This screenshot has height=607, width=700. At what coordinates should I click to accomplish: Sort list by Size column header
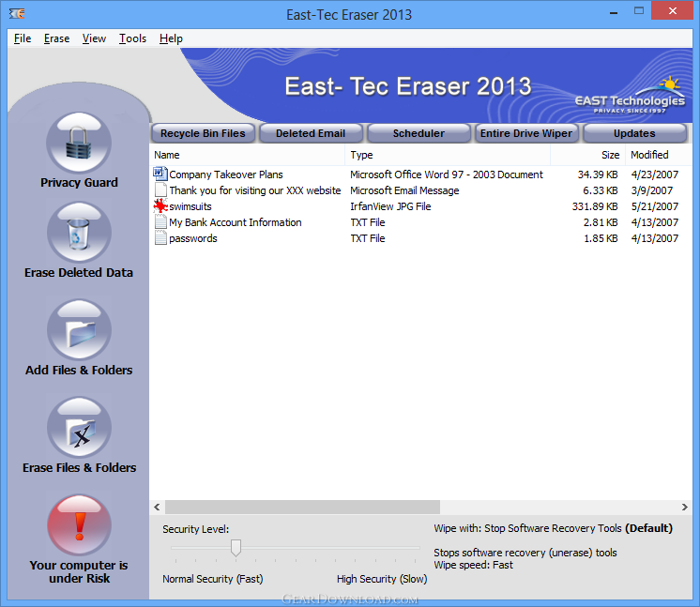coord(587,155)
